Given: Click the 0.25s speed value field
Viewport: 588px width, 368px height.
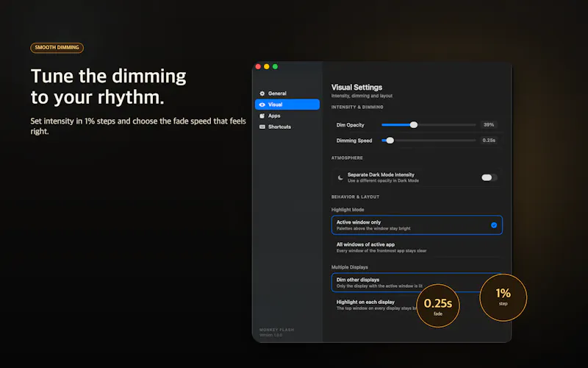Looking at the screenshot, I should coord(489,141).
